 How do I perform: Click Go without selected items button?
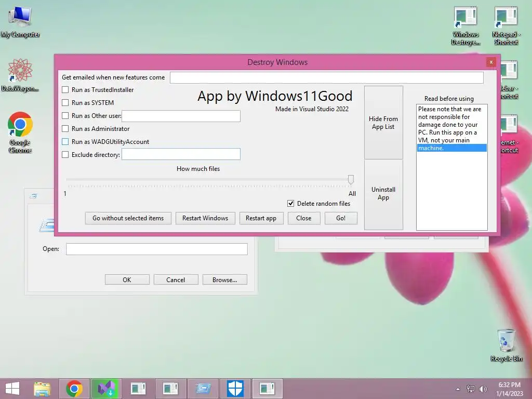tap(128, 218)
